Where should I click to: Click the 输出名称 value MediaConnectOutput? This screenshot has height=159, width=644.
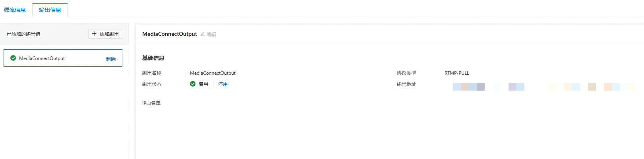213,73
